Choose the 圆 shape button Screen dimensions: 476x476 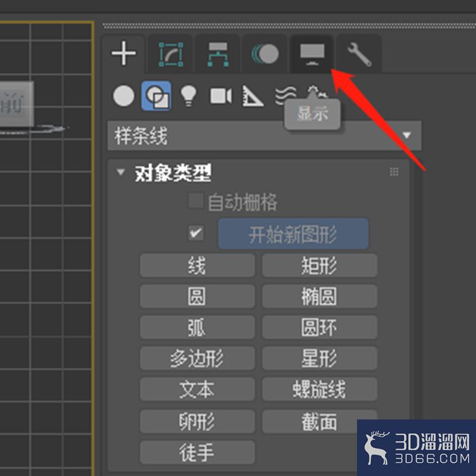tap(197, 296)
